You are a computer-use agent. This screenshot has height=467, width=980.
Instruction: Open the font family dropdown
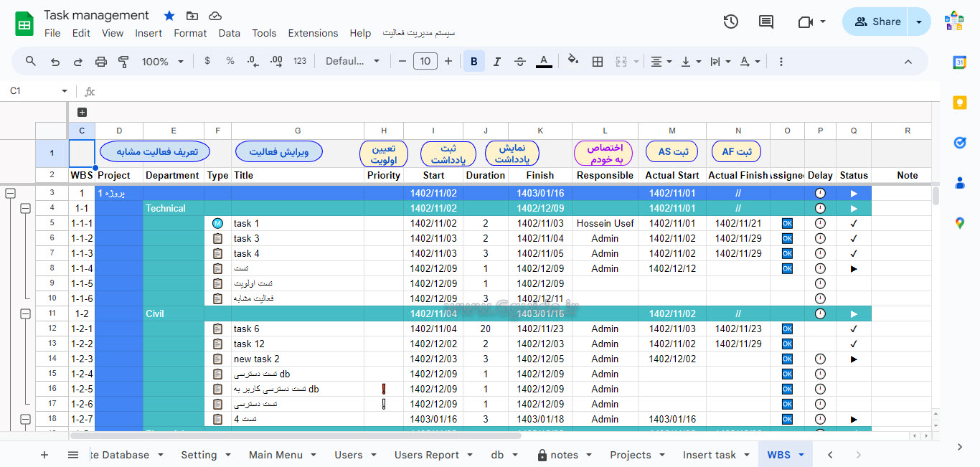(x=352, y=62)
